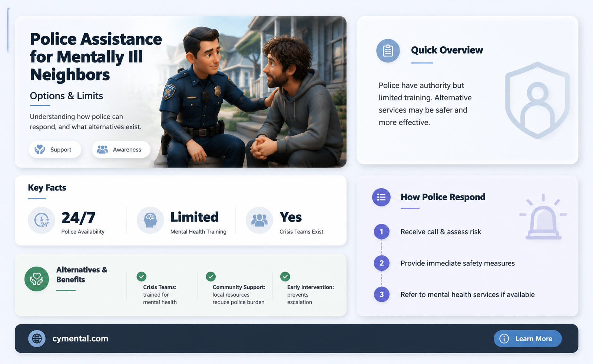This screenshot has height=364, width=593.
Task: Click the Key Facts heading
Action: tap(47, 188)
